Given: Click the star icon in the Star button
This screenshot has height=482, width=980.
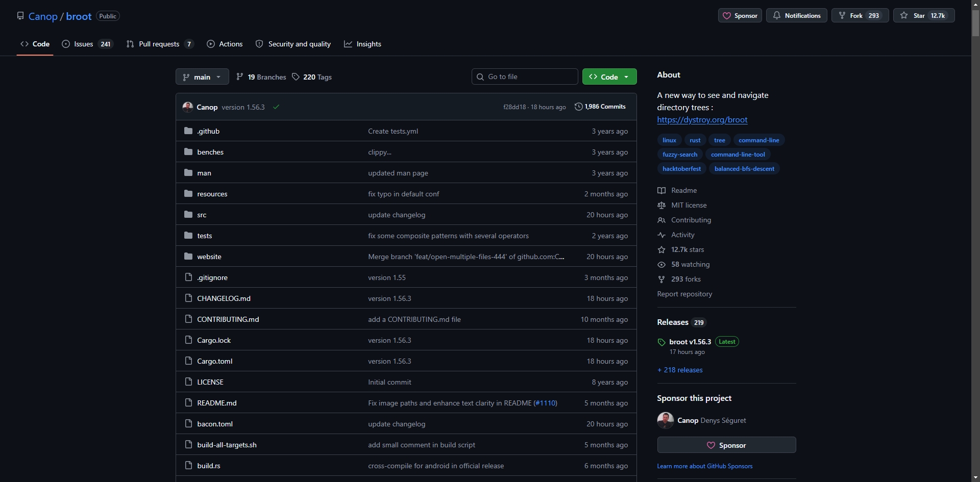Looking at the screenshot, I should (904, 15).
